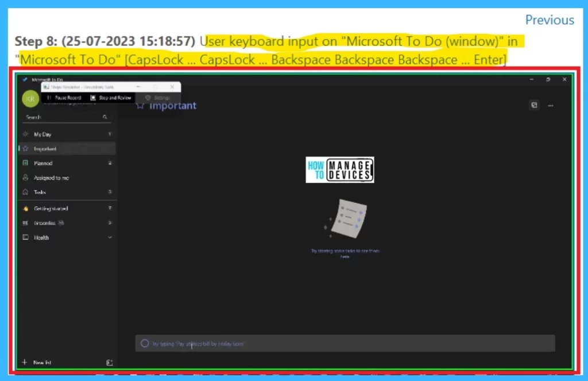Click the Assigned to me person icon
This screenshot has height=381, width=588.
tap(25, 178)
